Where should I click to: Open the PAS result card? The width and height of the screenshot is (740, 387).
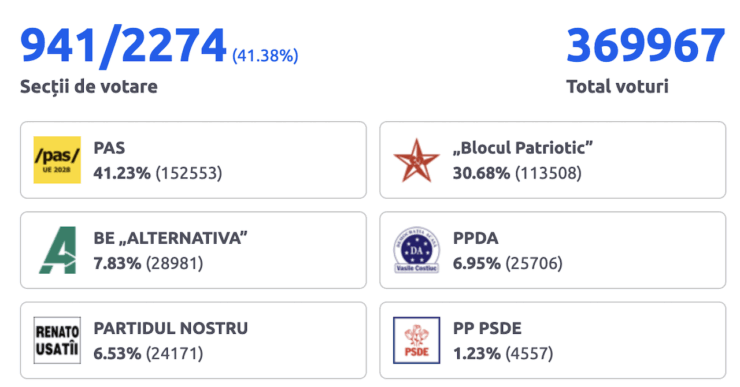(193, 160)
